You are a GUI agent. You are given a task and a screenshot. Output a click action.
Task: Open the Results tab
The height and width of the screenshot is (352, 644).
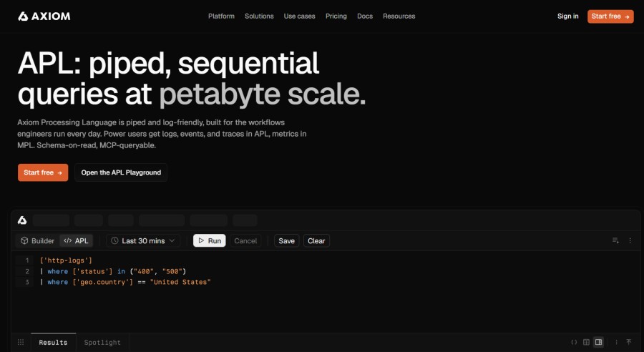pos(53,342)
